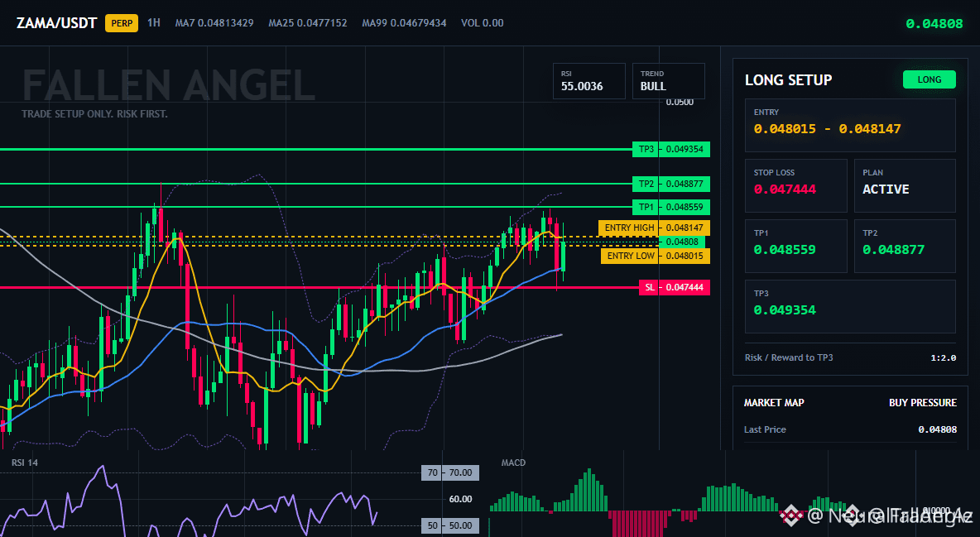The image size is (980, 537).
Task: Click the FALLEN ANGEL chart title
Action: click(x=169, y=86)
